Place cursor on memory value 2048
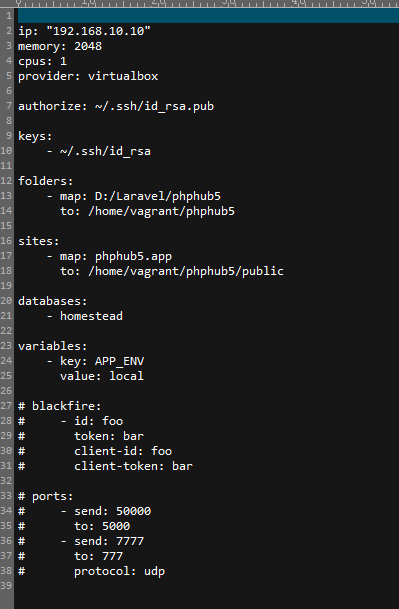Screen dimensions: 399x609 coord(88,46)
